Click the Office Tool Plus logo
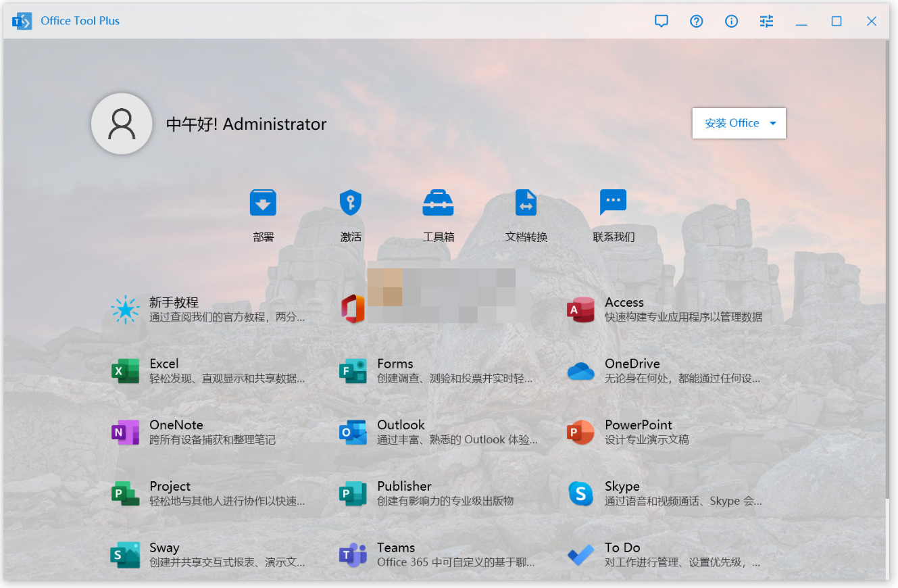Image resolution: width=898 pixels, height=588 pixels. tap(22, 20)
